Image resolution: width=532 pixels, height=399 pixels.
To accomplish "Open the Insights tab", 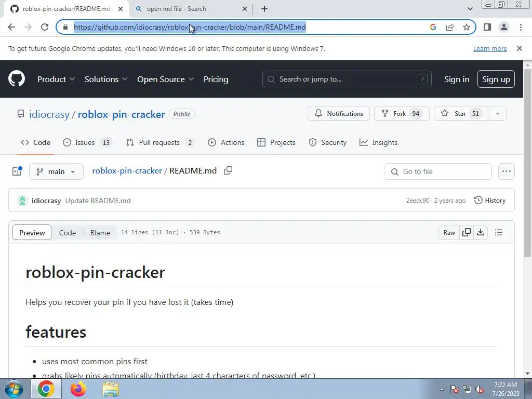I will [378, 142].
